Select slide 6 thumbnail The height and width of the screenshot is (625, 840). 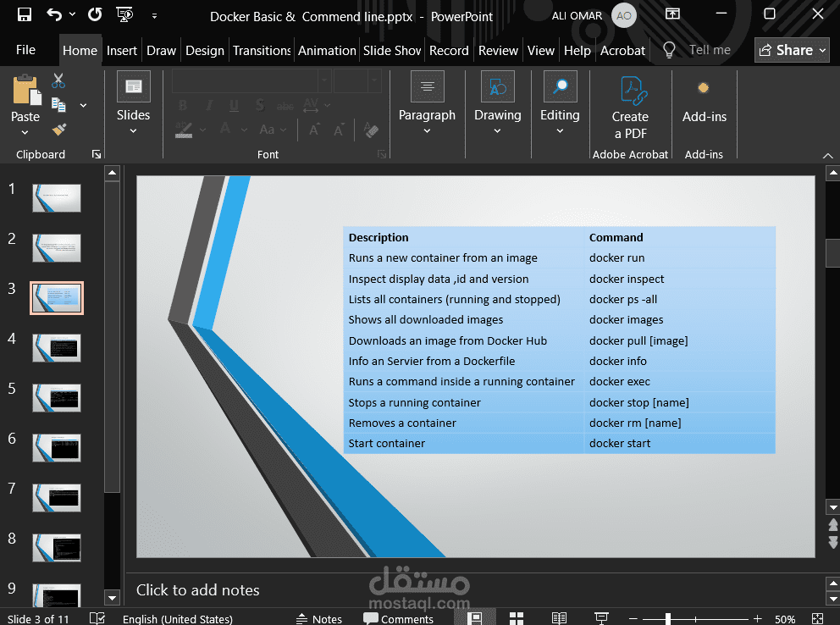(x=57, y=448)
